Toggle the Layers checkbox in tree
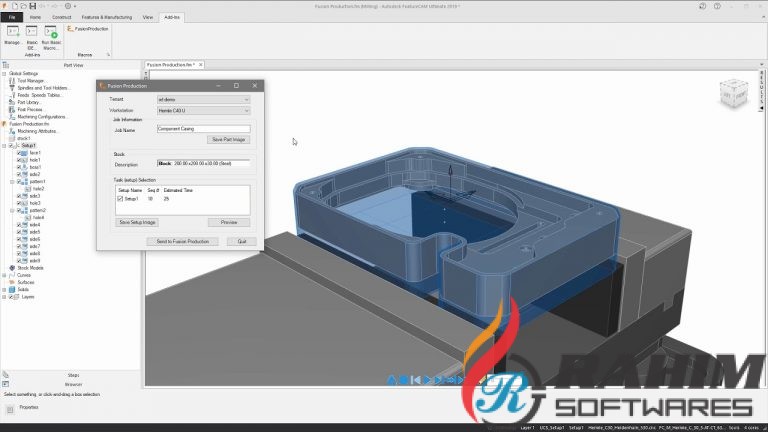768x432 pixels. pyautogui.click(x=12, y=297)
